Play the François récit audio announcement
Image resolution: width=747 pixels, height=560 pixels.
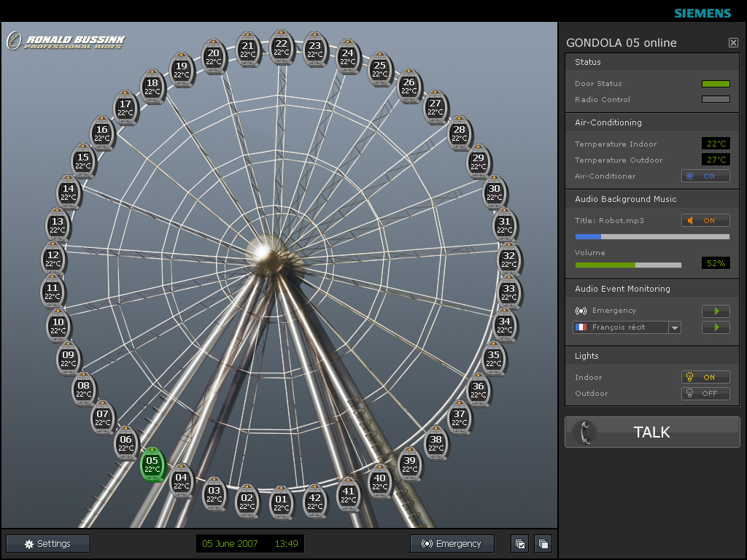pyautogui.click(x=716, y=328)
